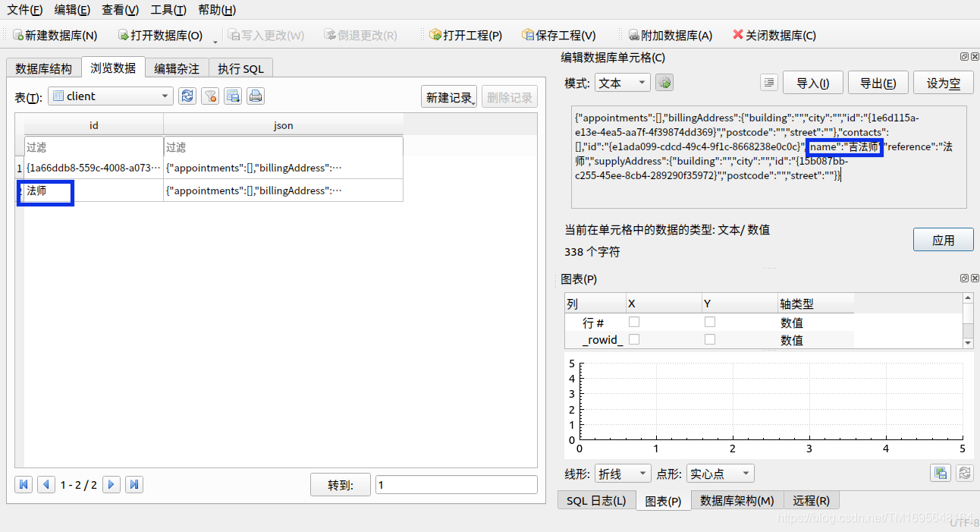Open the 帮助 (Help) menu
This screenshot has height=532, width=980.
(217, 10)
